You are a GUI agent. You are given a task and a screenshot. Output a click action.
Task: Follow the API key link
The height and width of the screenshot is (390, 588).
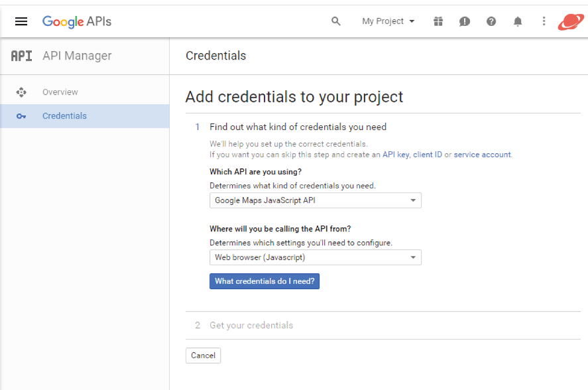(x=396, y=155)
